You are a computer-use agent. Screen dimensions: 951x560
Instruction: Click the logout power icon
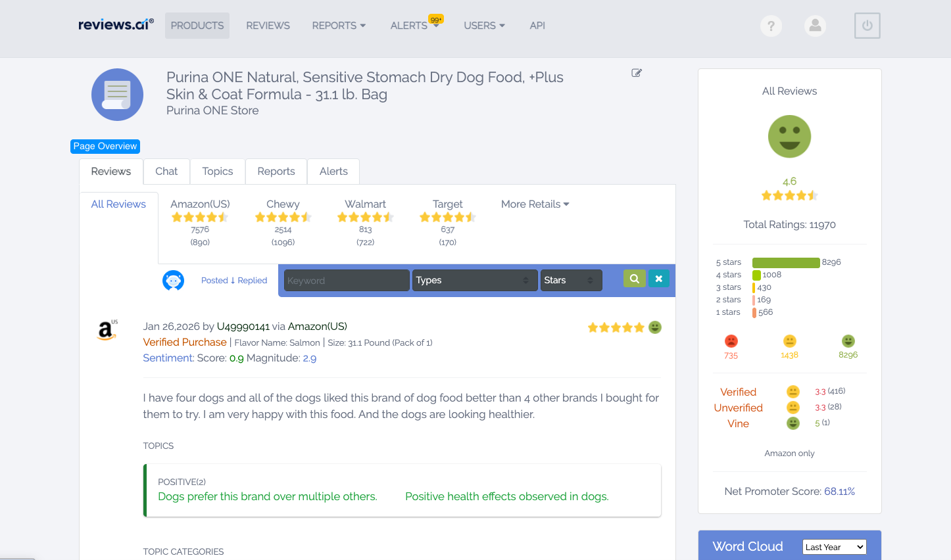867,26
